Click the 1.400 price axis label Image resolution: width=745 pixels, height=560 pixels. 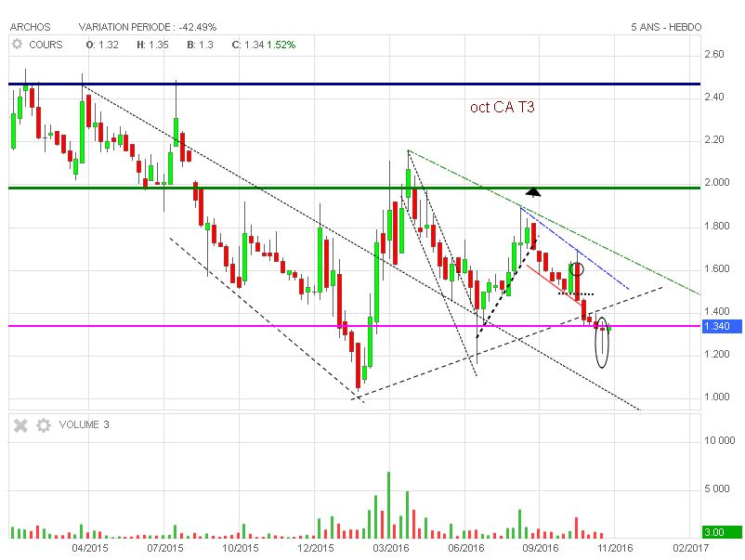pyautogui.click(x=716, y=311)
